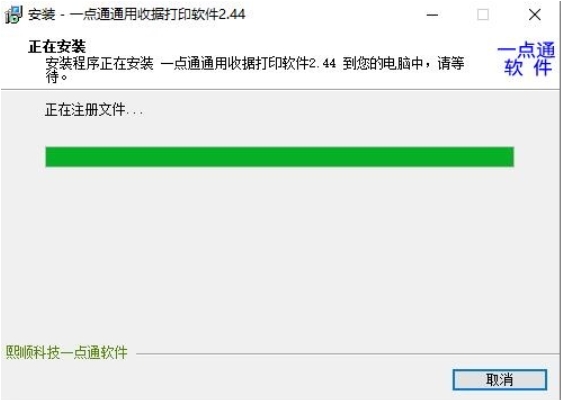Close the installer with the X button
Viewport: 561px width, 400px height.
click(535, 15)
